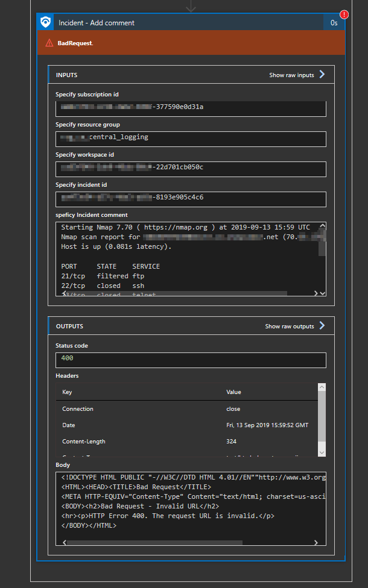Click the Bad Request - Invalid URL line
This screenshot has width=368, height=588.
point(140,506)
